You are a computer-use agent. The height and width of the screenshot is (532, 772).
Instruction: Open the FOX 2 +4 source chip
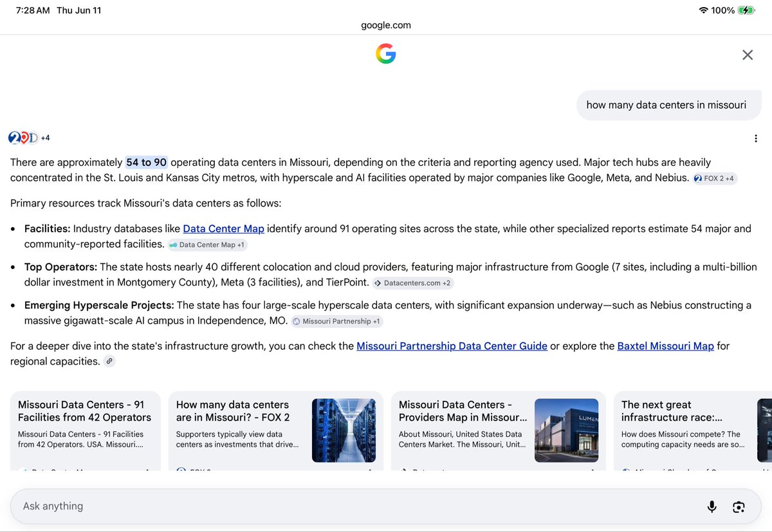tap(715, 178)
